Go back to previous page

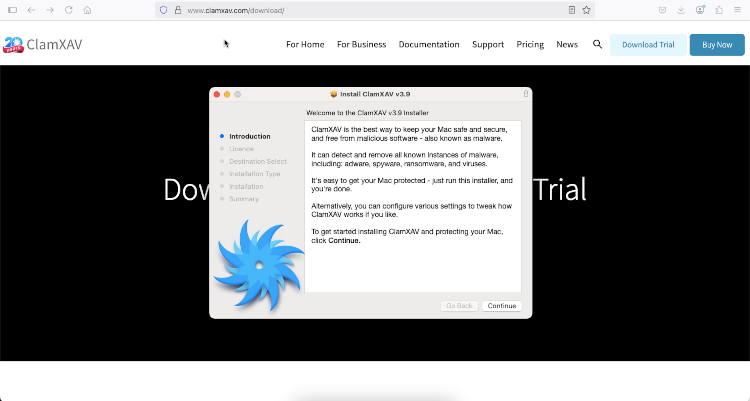tap(31, 10)
